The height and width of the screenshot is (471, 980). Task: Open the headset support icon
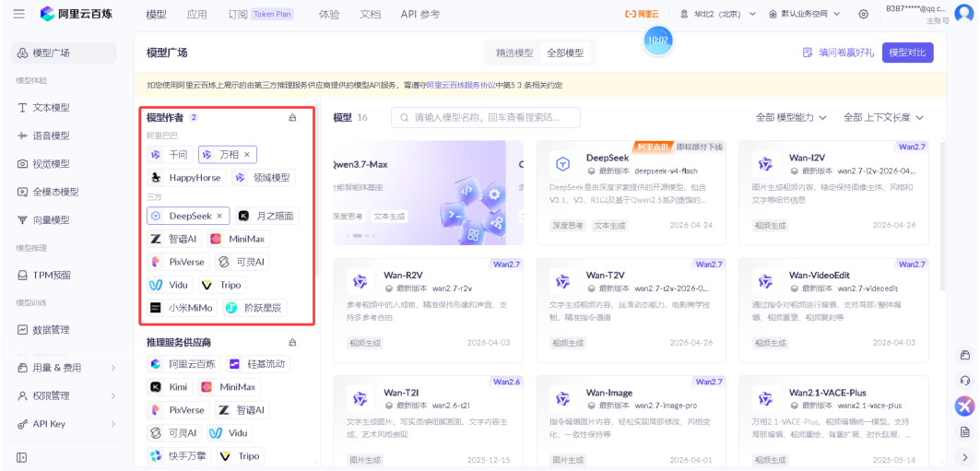tap(964, 381)
